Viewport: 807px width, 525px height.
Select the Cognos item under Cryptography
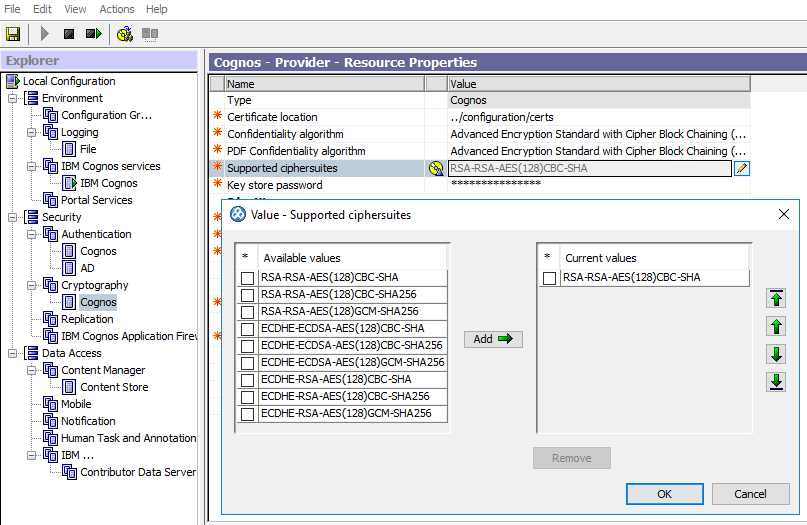coord(98,302)
